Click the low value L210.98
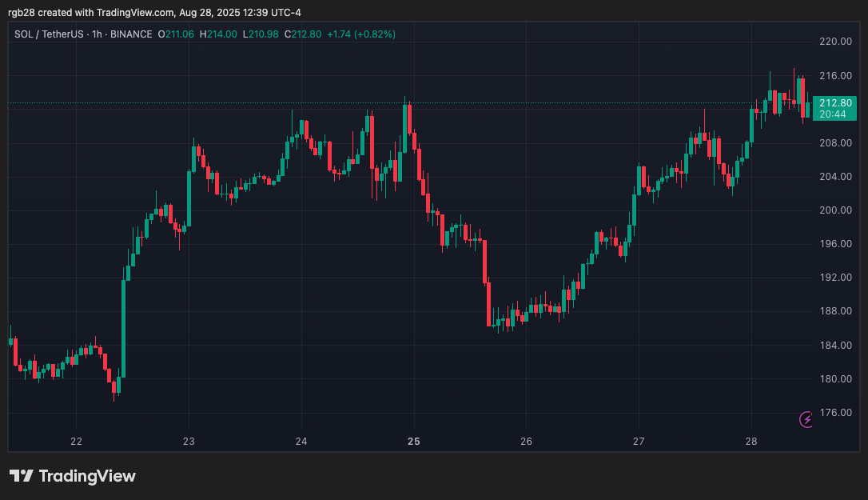The image size is (868, 500). coord(263,34)
